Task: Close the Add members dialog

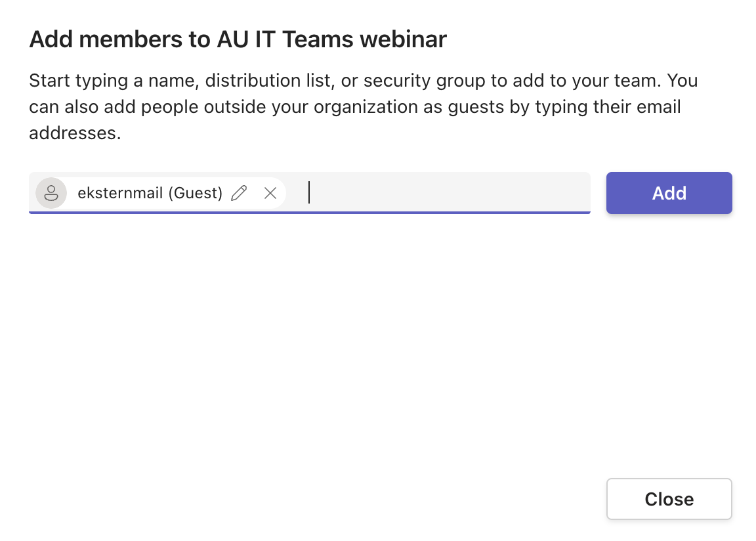Action: 669,499
